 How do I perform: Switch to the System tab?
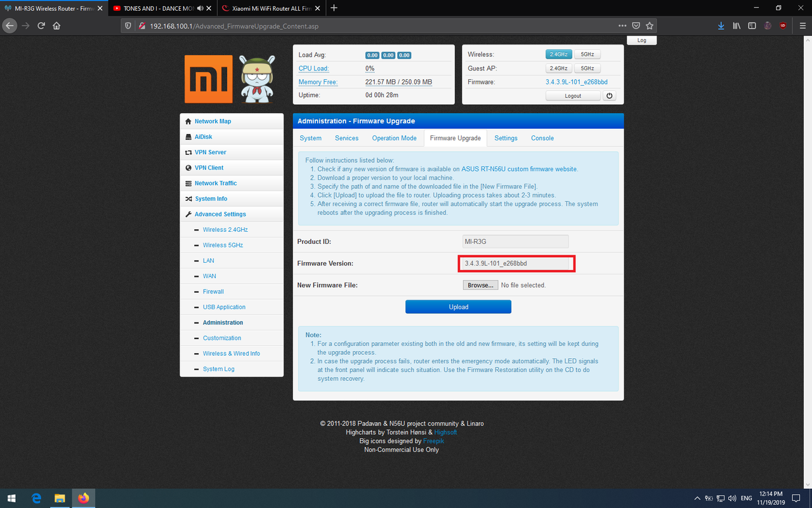310,138
